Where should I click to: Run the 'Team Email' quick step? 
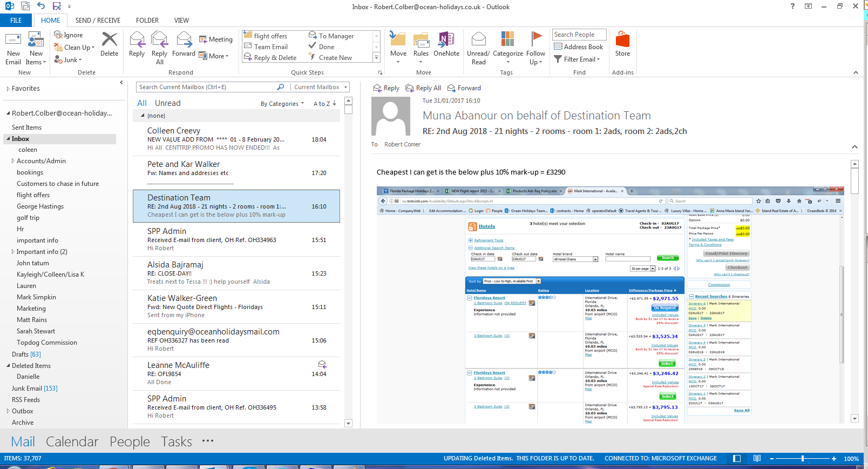[266, 47]
